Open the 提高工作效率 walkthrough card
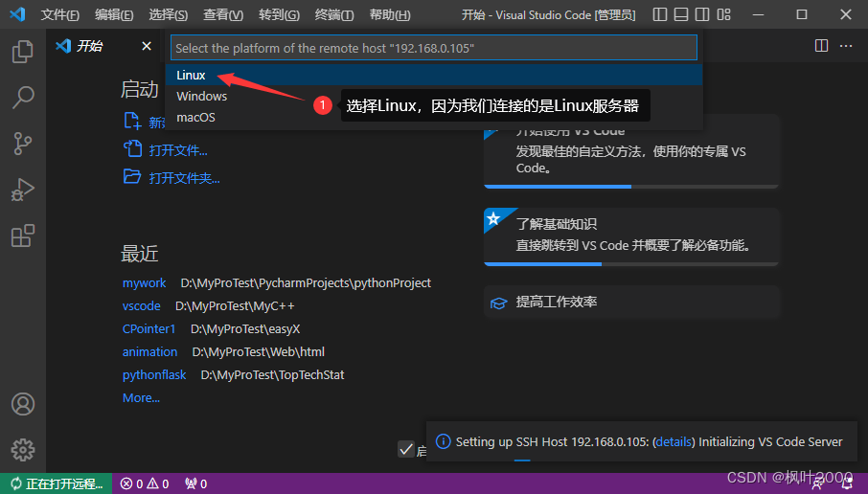The width and height of the screenshot is (868, 494). point(631,302)
